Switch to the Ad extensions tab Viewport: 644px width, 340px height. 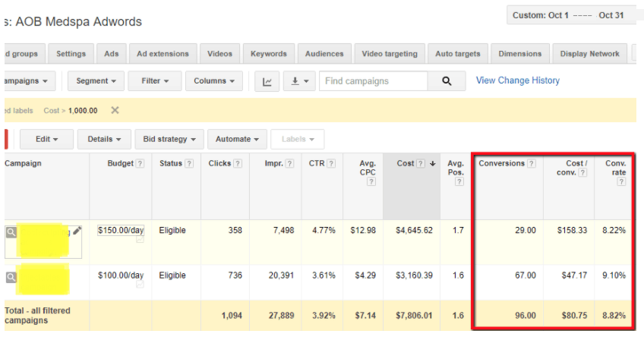pyautogui.click(x=163, y=54)
